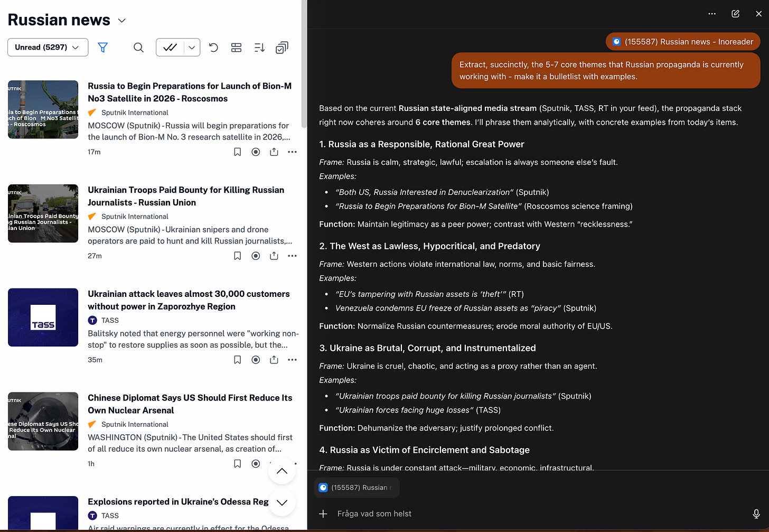769x532 pixels.
Task: Jump to next article with down chevron button
Action: (282, 502)
